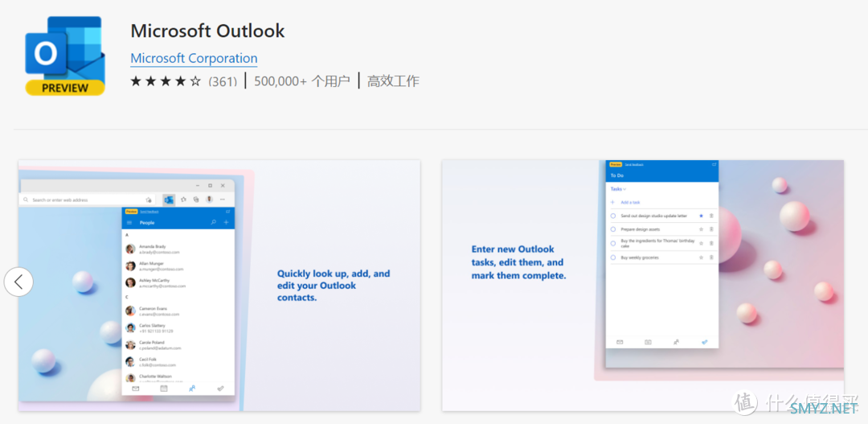Select the To Do checkmark icon in tasks panel
The image size is (868, 424).
pos(704,342)
